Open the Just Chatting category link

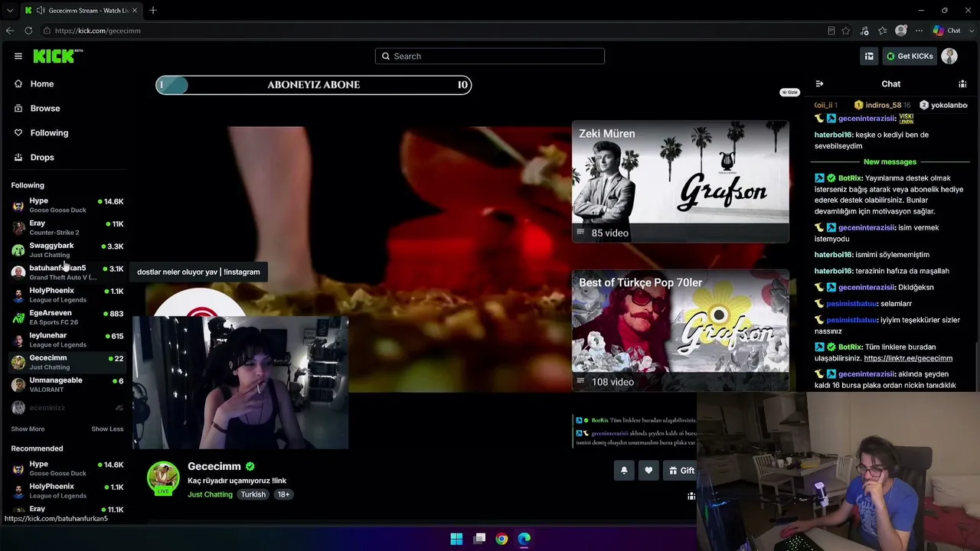tap(210, 494)
